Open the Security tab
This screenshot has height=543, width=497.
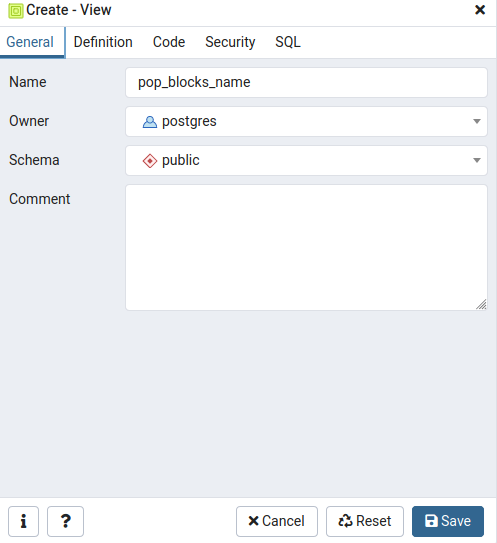[230, 42]
